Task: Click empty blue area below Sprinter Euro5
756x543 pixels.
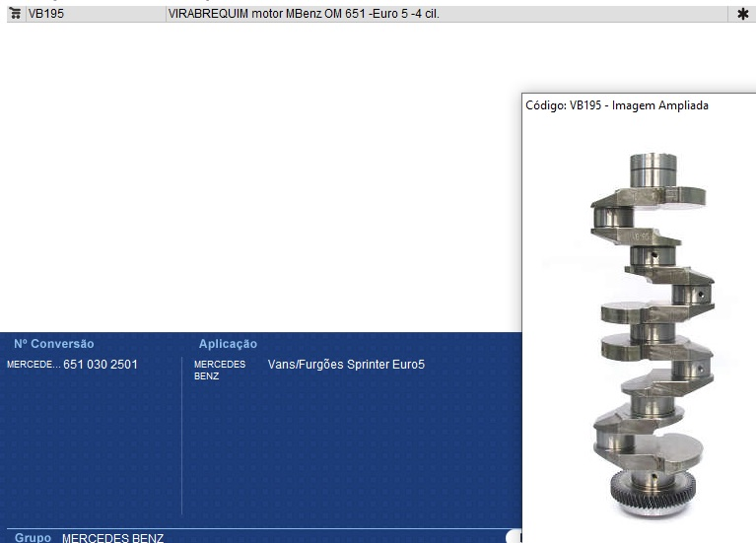Action: 345,443
